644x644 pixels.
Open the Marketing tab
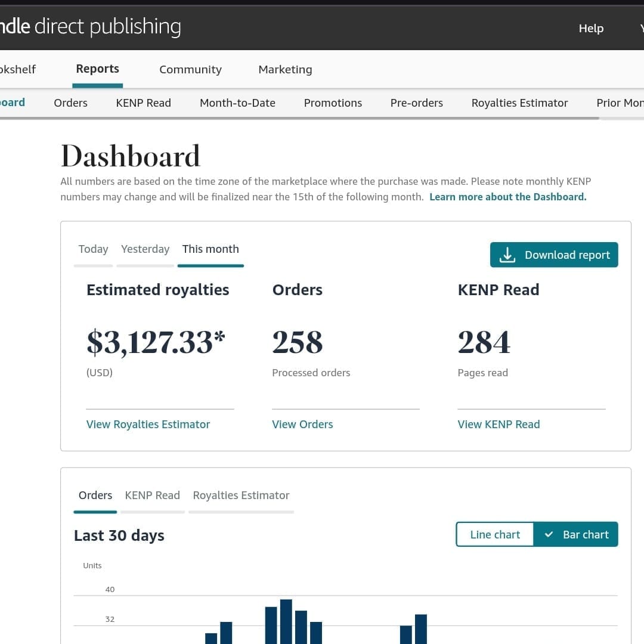(285, 69)
